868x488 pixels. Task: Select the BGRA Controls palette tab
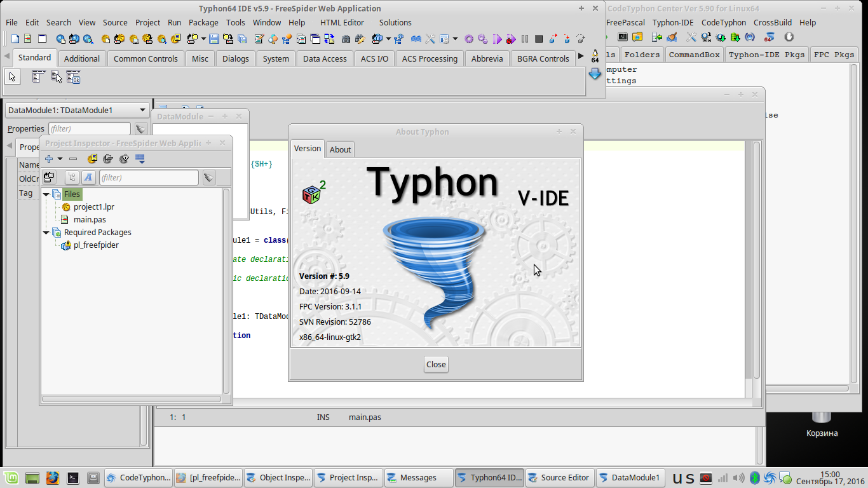coord(543,58)
